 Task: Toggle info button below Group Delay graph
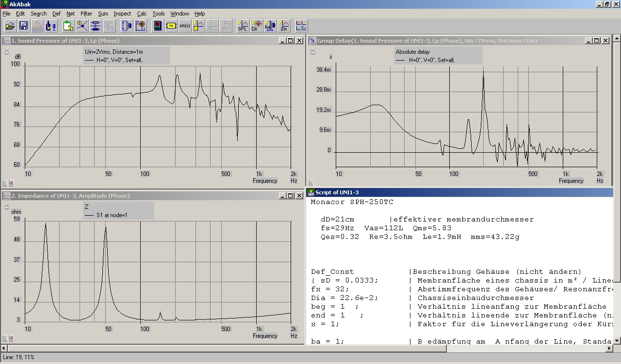point(310,183)
